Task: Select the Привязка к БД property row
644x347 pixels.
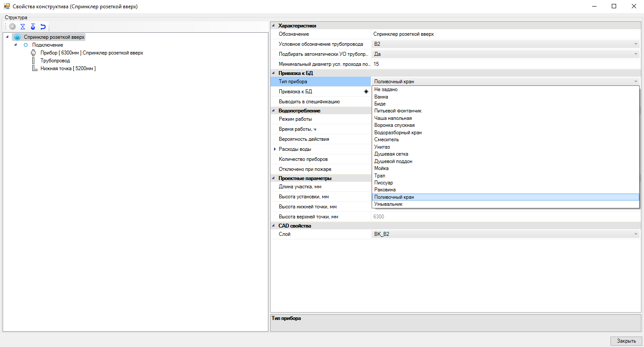Action: coord(321,92)
